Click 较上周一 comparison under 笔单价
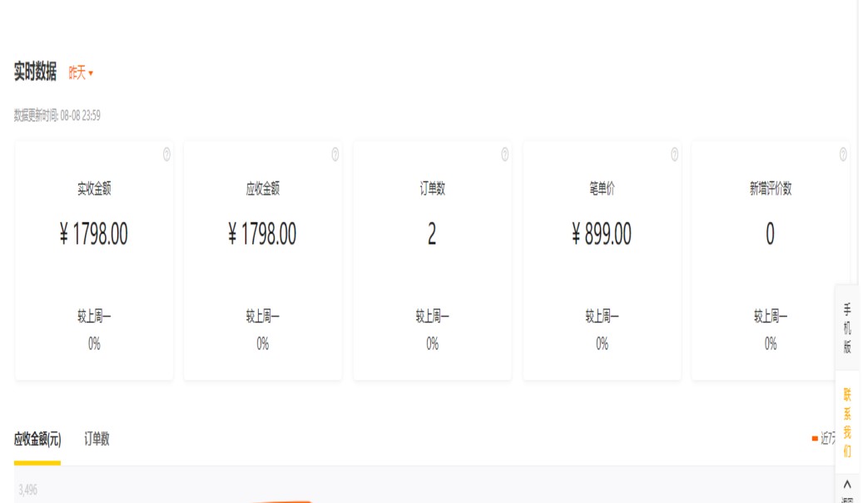 [602, 316]
